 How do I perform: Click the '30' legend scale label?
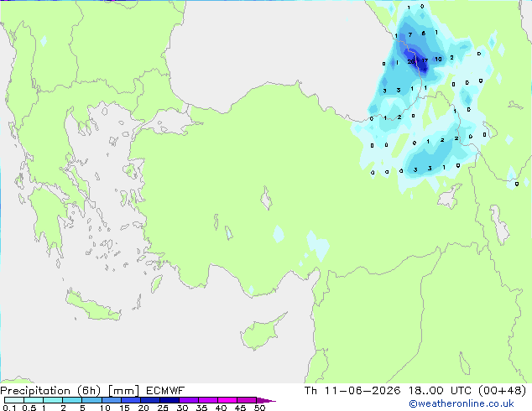click(182, 408)
